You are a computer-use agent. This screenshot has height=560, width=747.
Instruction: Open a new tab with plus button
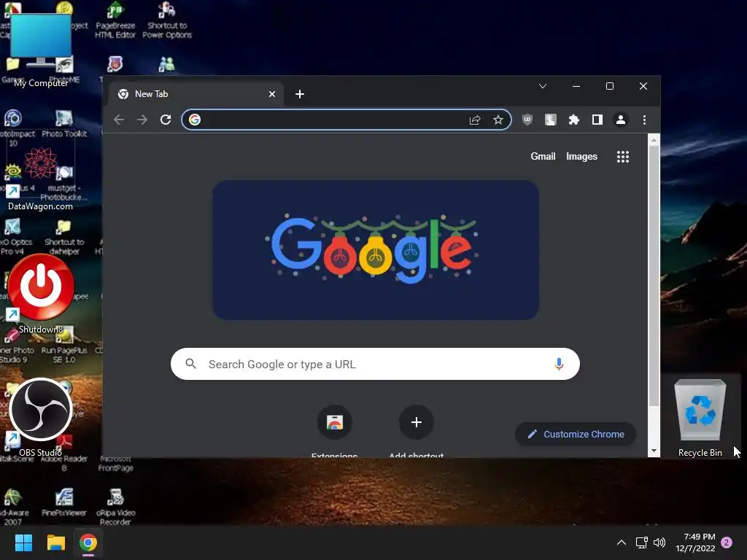[x=300, y=94]
